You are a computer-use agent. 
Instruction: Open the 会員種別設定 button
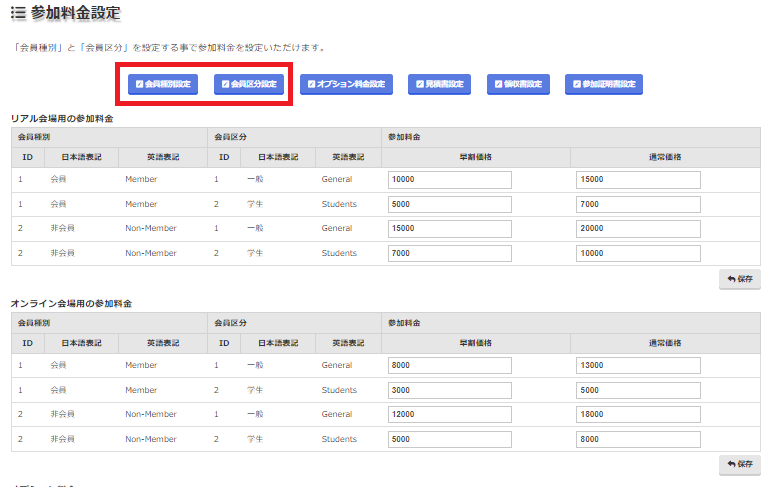point(163,85)
